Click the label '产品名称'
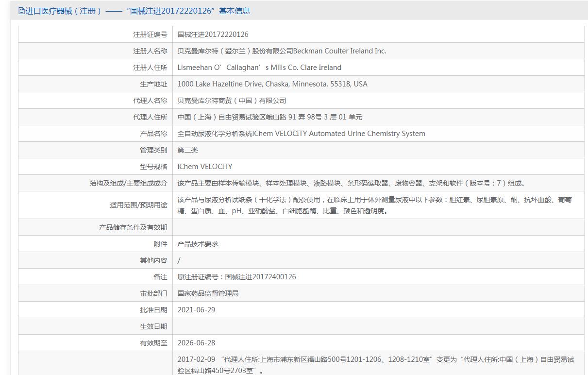588x375 pixels. [x=153, y=134]
